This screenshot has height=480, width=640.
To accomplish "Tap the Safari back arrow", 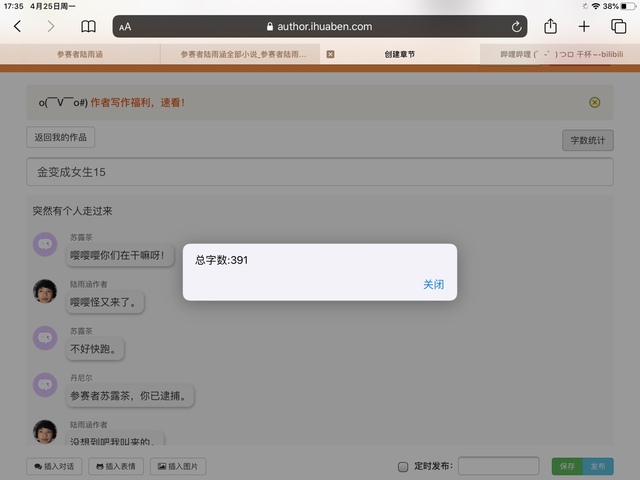I will (x=17, y=27).
